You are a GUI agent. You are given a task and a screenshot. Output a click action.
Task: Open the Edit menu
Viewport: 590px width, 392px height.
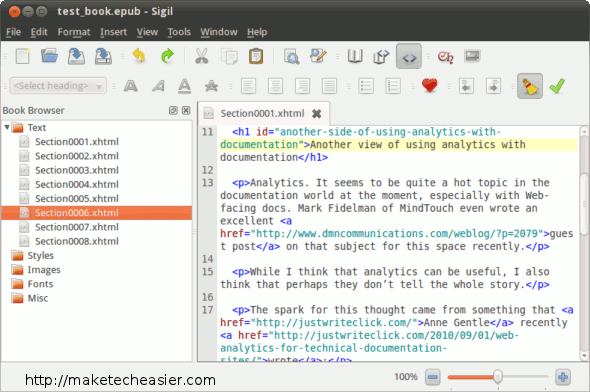pos(39,32)
